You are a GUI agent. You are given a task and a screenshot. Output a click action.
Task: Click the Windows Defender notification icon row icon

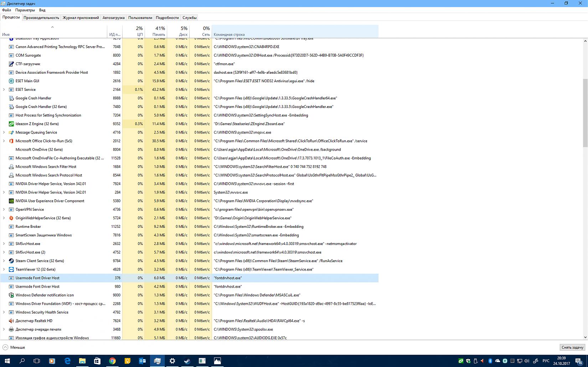click(x=11, y=295)
